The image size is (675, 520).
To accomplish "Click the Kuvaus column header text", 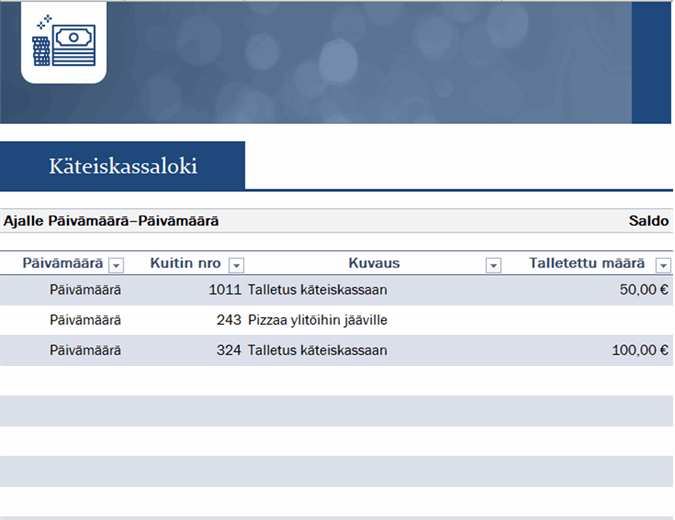I will (374, 263).
